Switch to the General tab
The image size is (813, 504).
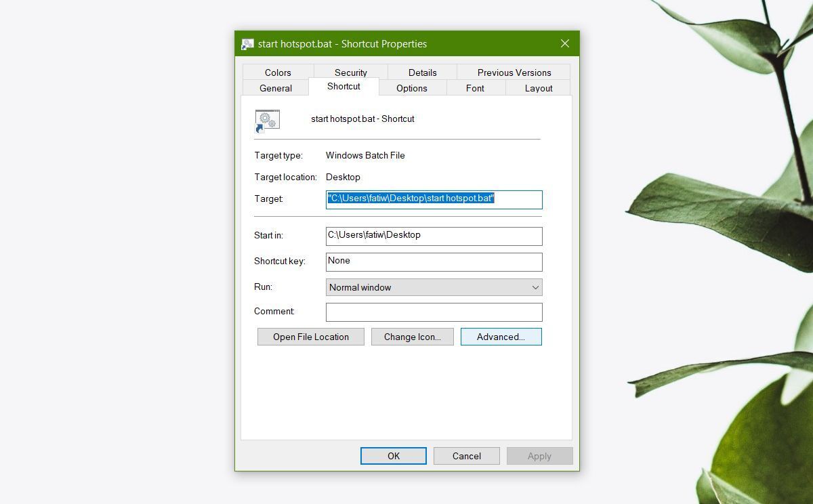(x=275, y=88)
